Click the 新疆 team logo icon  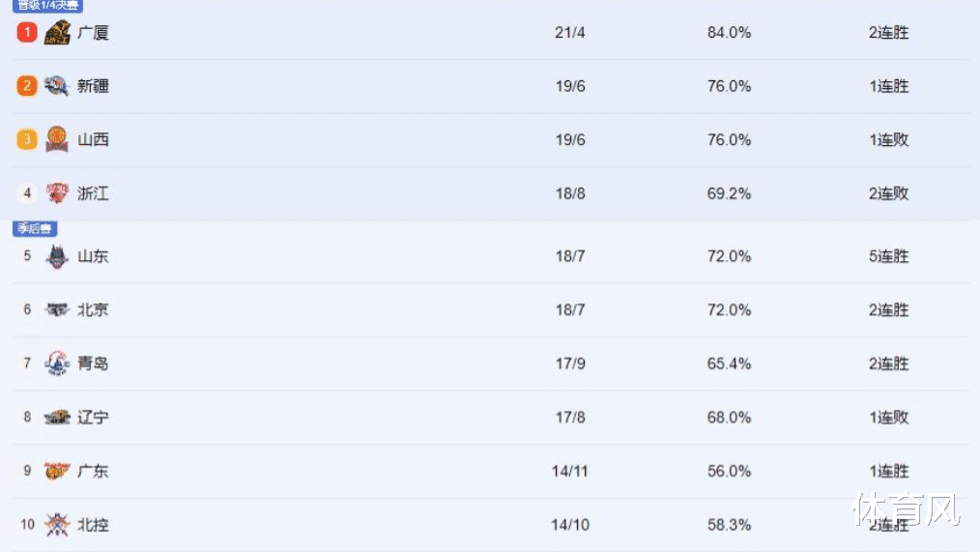tap(57, 86)
